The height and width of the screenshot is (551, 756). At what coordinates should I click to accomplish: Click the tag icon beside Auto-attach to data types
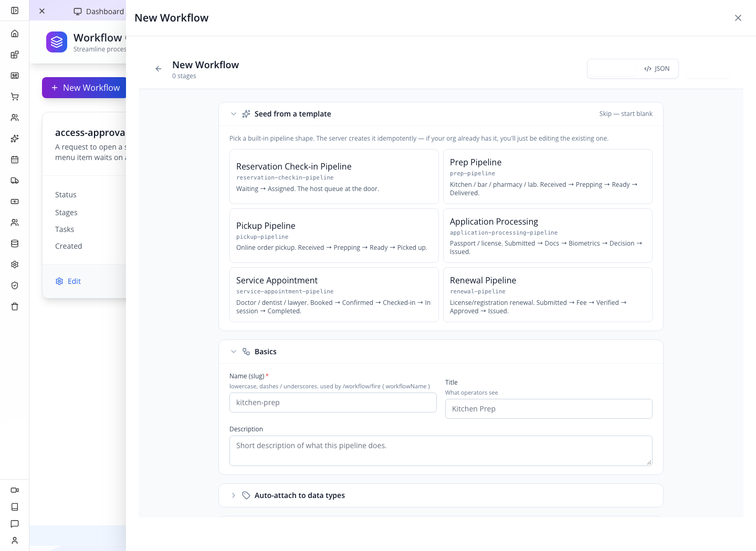(246, 495)
